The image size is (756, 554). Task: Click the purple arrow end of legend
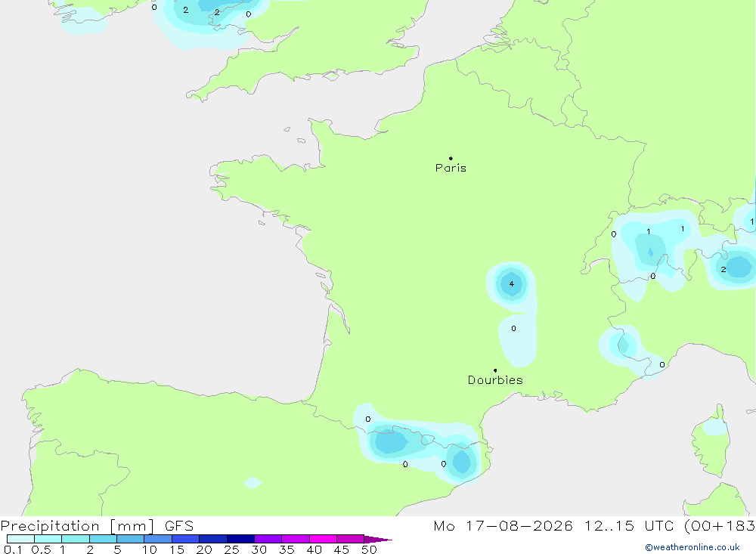378,539
